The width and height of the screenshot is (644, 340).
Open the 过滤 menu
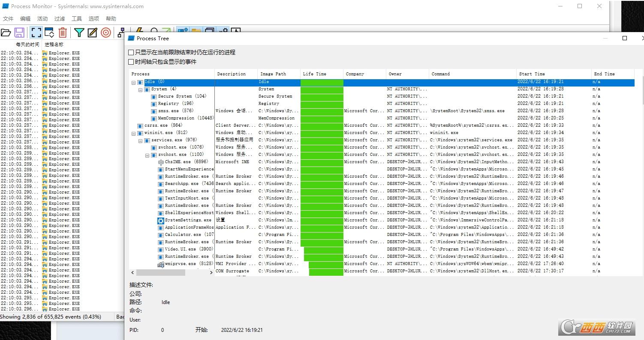point(60,18)
